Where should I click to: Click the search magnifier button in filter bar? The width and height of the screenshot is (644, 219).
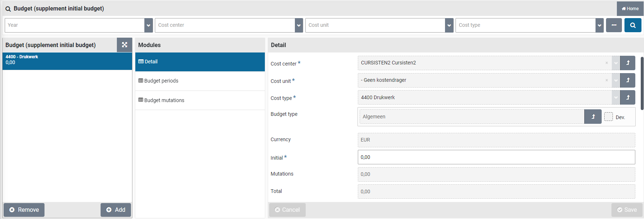(632, 25)
